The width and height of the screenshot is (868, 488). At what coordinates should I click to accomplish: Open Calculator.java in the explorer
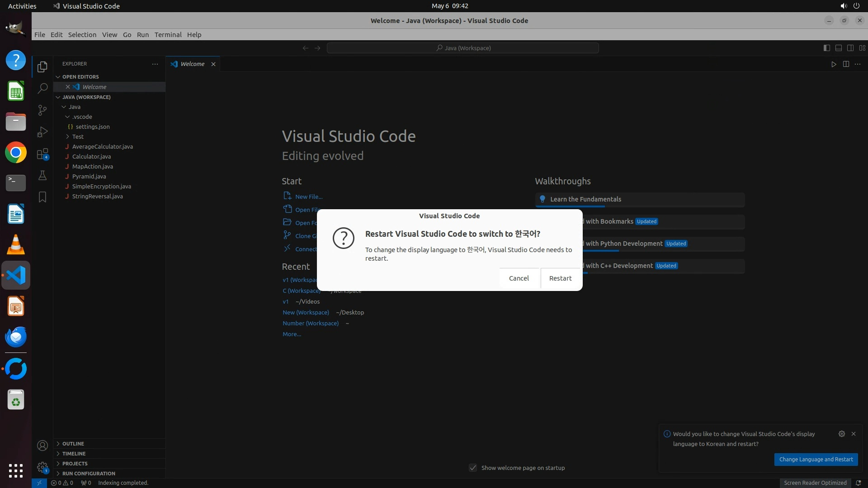pos(91,156)
